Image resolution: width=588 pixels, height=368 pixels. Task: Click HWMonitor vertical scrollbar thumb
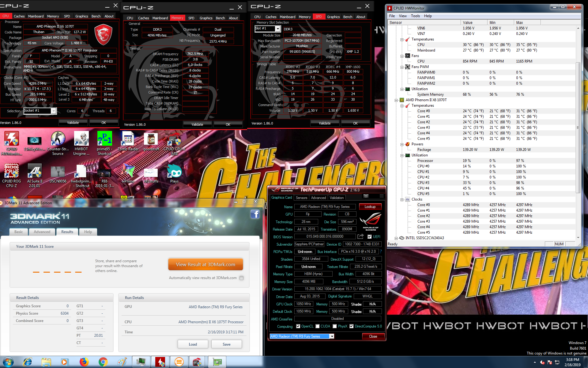pyautogui.click(x=578, y=127)
